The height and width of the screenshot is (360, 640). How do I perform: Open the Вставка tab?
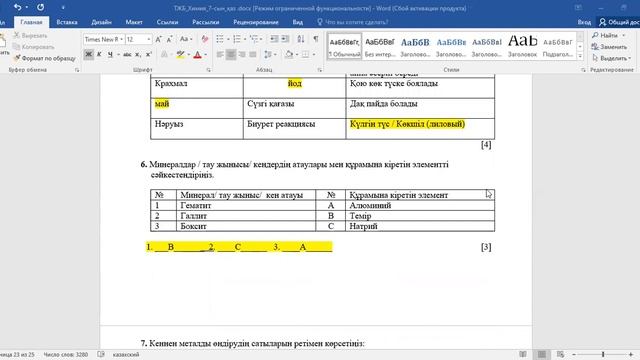point(67,22)
